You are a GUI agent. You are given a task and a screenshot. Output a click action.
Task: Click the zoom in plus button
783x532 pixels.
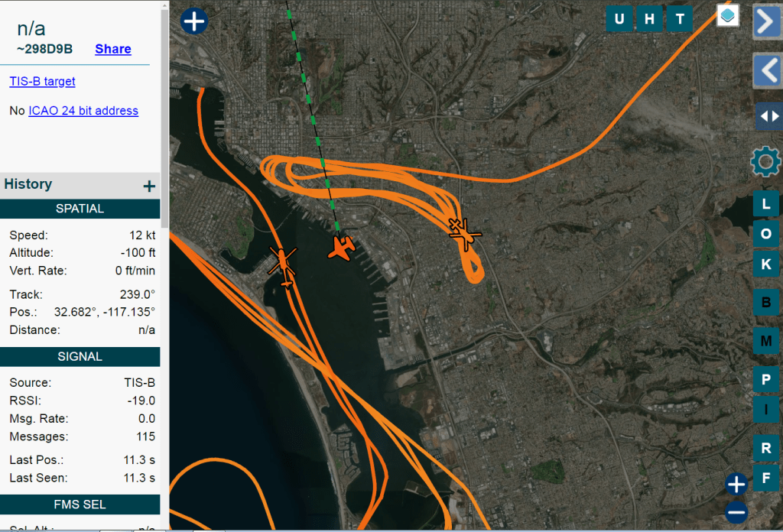pos(736,484)
